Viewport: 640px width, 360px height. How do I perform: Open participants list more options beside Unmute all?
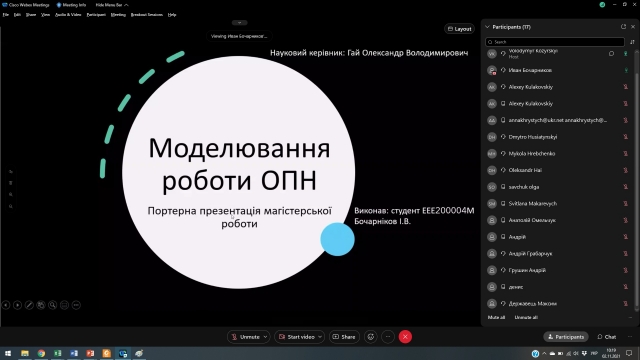pos(630,317)
